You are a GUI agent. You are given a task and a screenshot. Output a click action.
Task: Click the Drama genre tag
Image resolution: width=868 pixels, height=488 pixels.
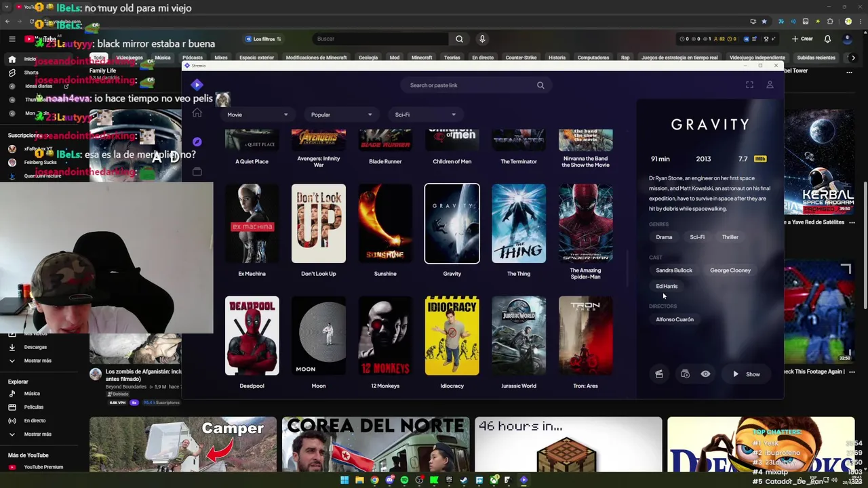coord(664,237)
